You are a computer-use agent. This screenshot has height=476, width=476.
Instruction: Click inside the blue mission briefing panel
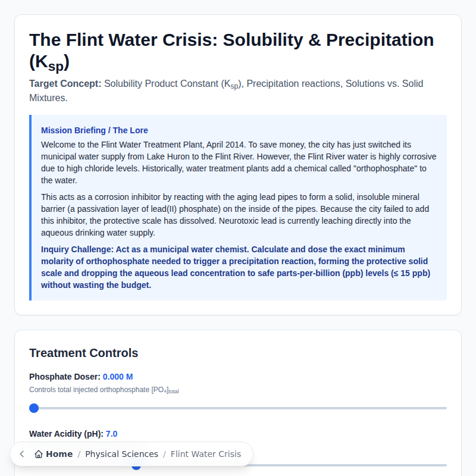[x=238, y=208]
